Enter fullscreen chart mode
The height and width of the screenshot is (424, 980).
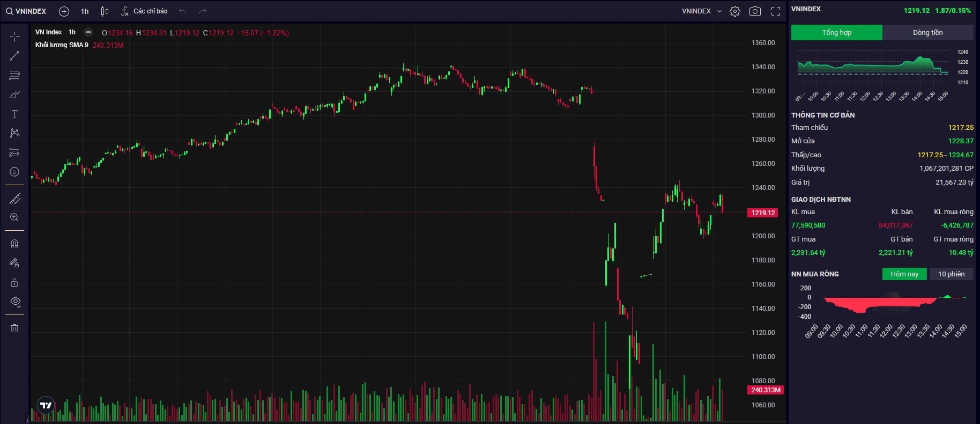coord(776,11)
